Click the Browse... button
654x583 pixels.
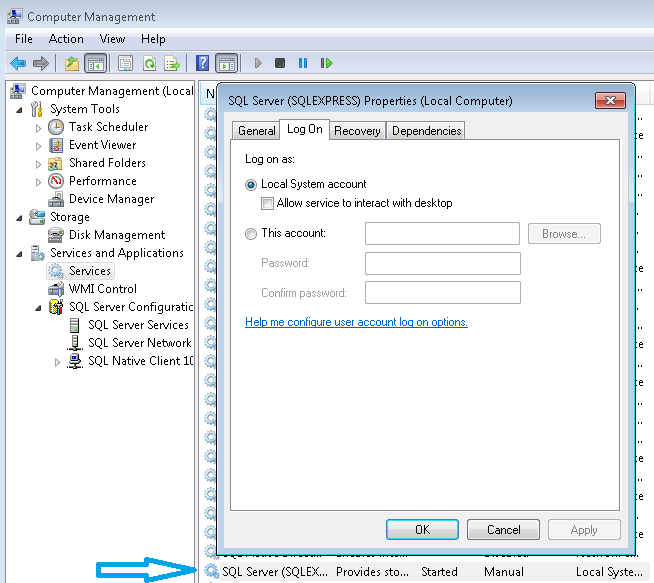point(564,234)
